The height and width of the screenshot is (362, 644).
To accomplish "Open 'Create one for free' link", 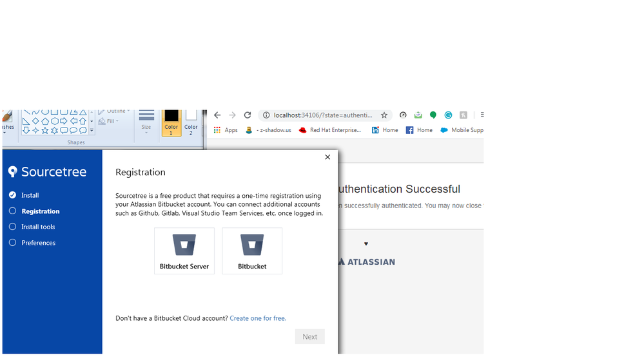I will (x=258, y=318).
